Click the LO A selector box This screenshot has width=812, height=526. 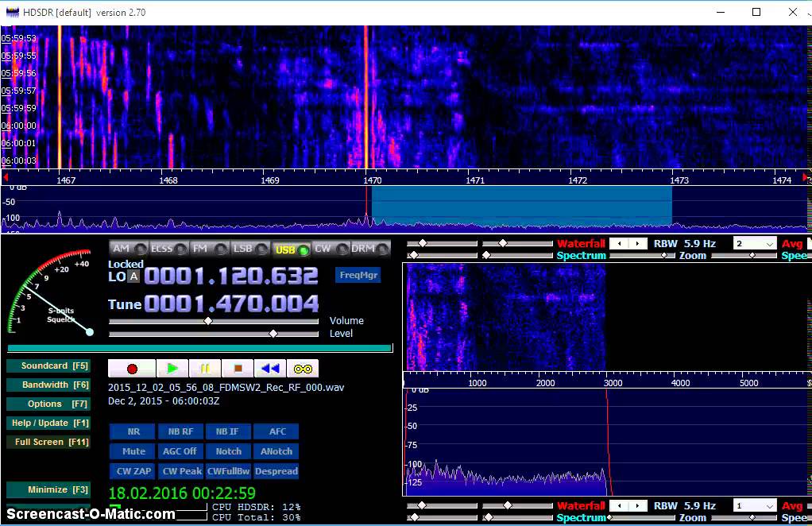134,277
